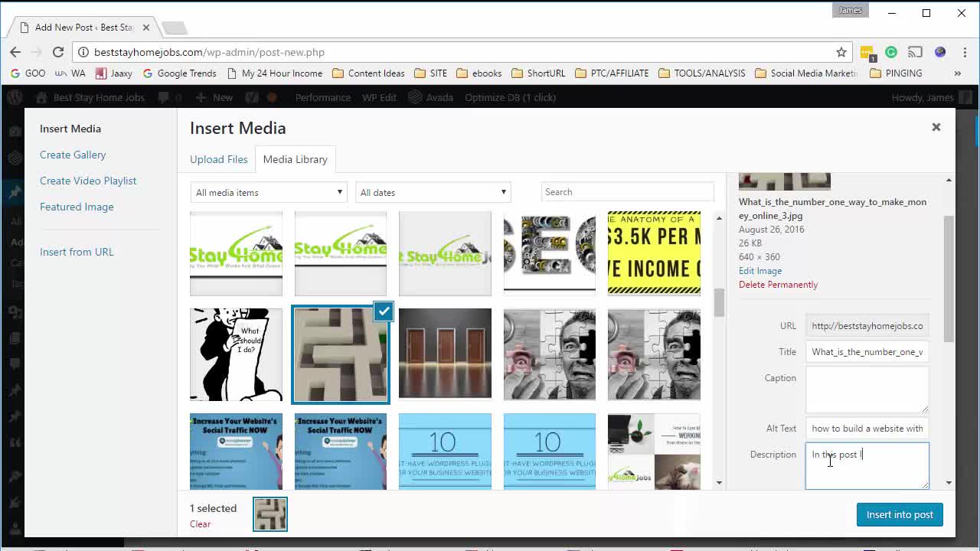Select Featured Image in the sidebar

point(77,207)
